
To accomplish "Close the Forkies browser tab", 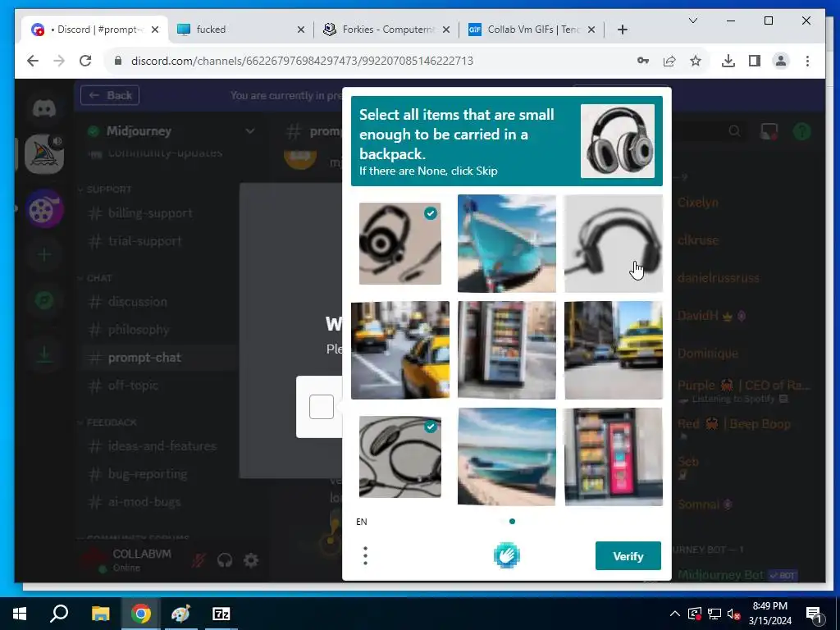I will click(446, 30).
